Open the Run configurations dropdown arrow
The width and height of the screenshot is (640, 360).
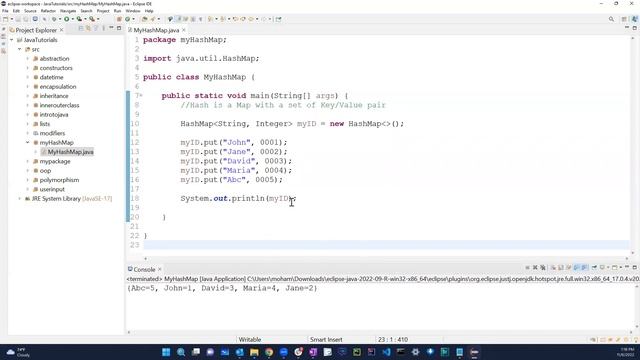tap(73, 19)
